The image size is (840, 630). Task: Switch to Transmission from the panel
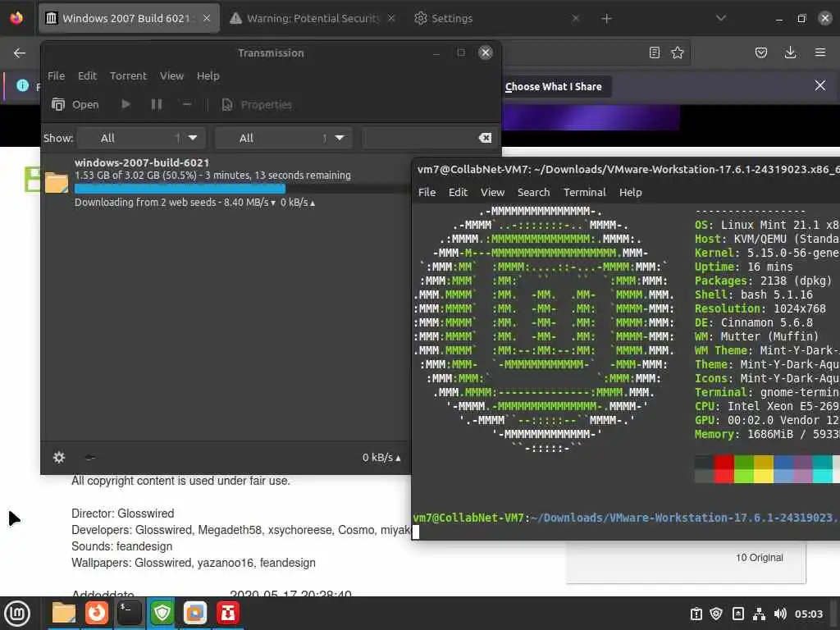pos(228,613)
